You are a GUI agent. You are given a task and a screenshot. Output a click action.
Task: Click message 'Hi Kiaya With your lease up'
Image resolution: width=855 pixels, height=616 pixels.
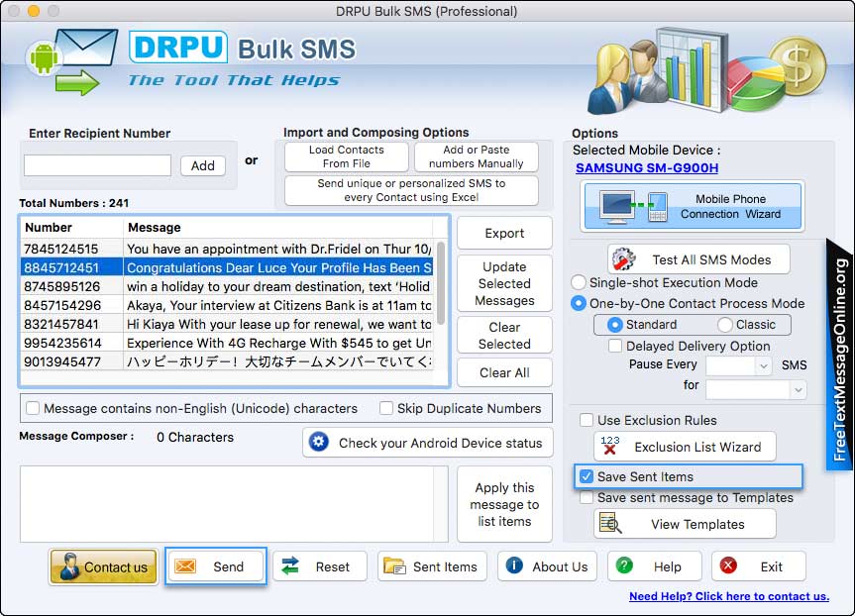(x=279, y=324)
